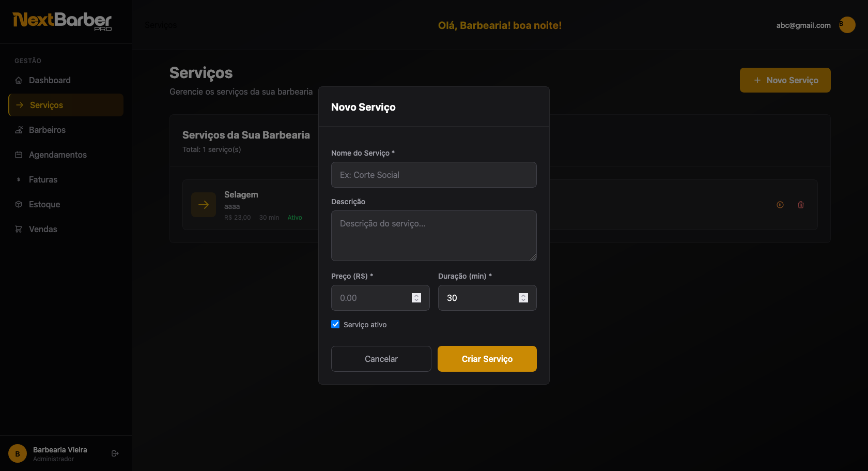868x471 pixels.
Task: Click inside the Descrição text area
Action: tap(433, 235)
